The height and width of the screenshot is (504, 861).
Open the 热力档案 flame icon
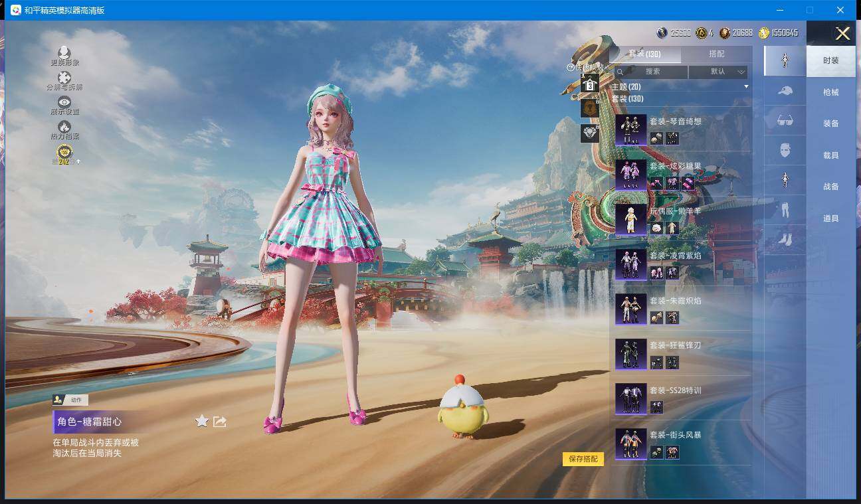coord(64,128)
